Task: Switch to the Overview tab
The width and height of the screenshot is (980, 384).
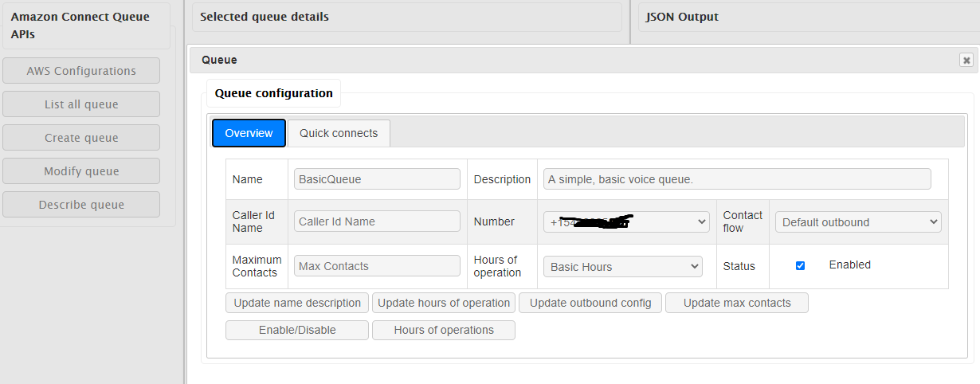Action: [249, 133]
